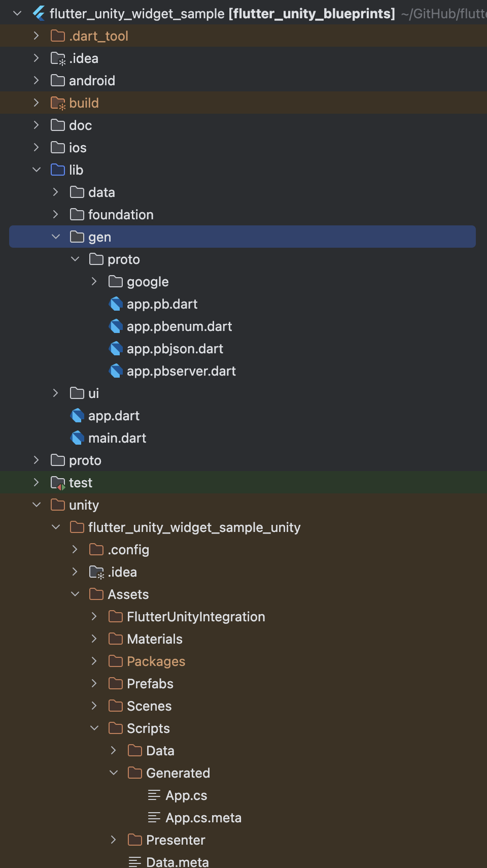Click the Dart icon next to main.dart
Screen dimensions: 487x868
coord(78,438)
